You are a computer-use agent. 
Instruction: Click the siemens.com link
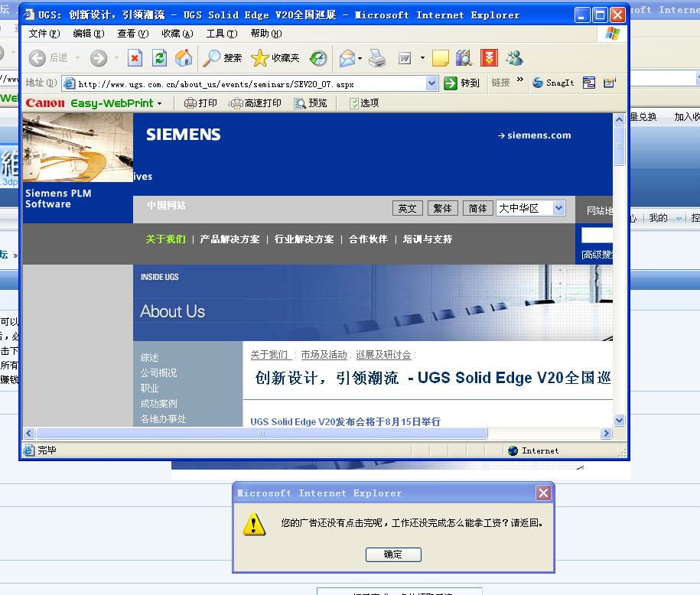pos(535,135)
